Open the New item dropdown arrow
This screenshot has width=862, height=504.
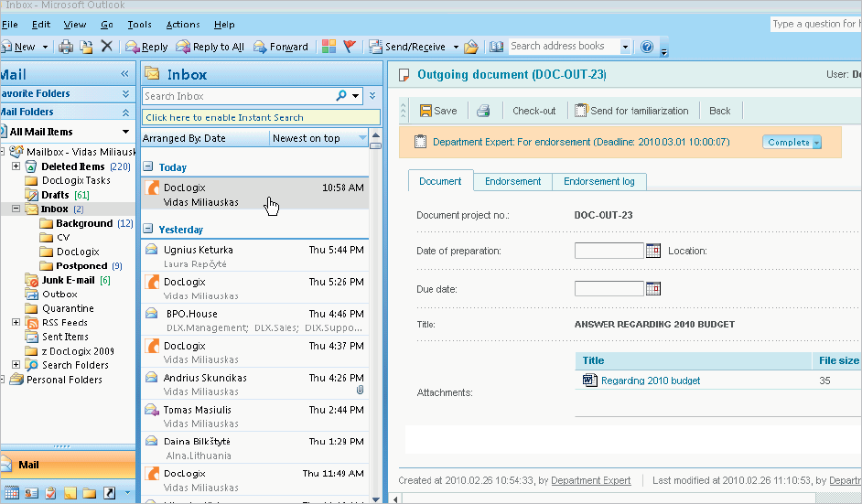[45, 48]
